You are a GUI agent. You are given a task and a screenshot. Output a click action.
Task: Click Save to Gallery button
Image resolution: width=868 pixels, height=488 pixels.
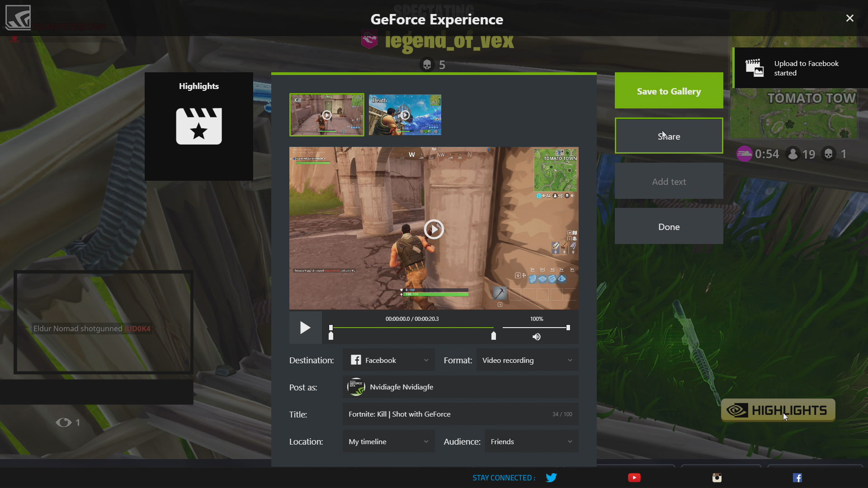tap(669, 90)
